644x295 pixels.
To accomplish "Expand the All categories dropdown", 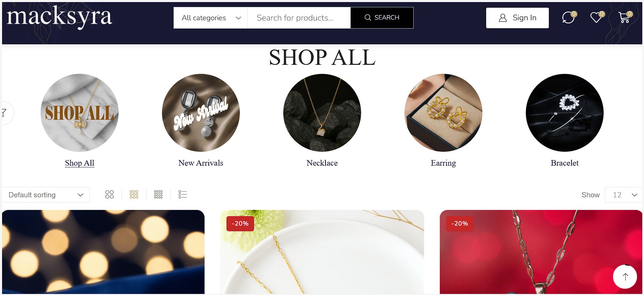I will coord(211,18).
